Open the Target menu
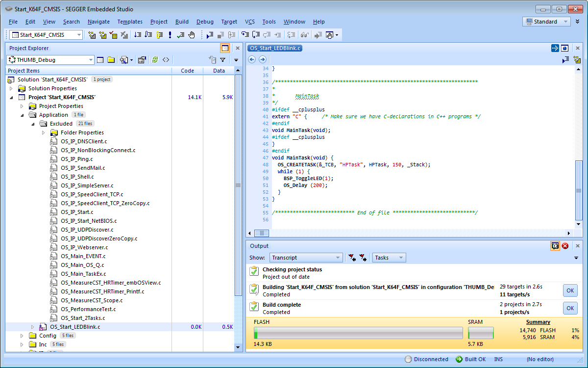588x368 pixels. [x=229, y=22]
